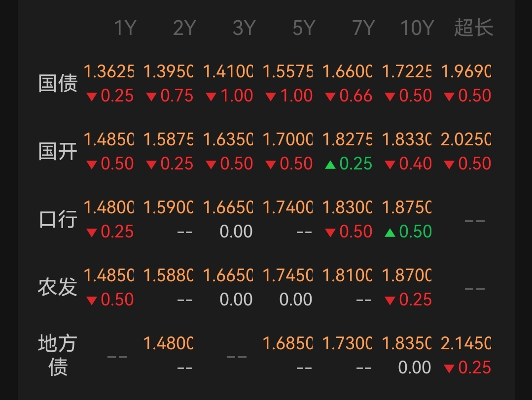Screen dimensions: 532x400
Task: Select the 超长 column header
Action: click(x=474, y=28)
